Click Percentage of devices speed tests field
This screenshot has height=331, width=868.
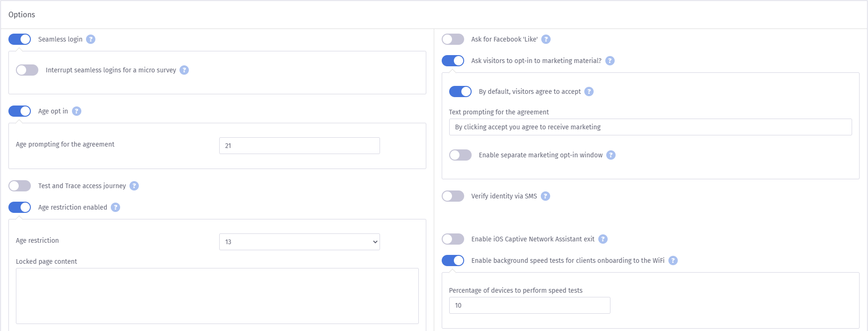(529, 305)
